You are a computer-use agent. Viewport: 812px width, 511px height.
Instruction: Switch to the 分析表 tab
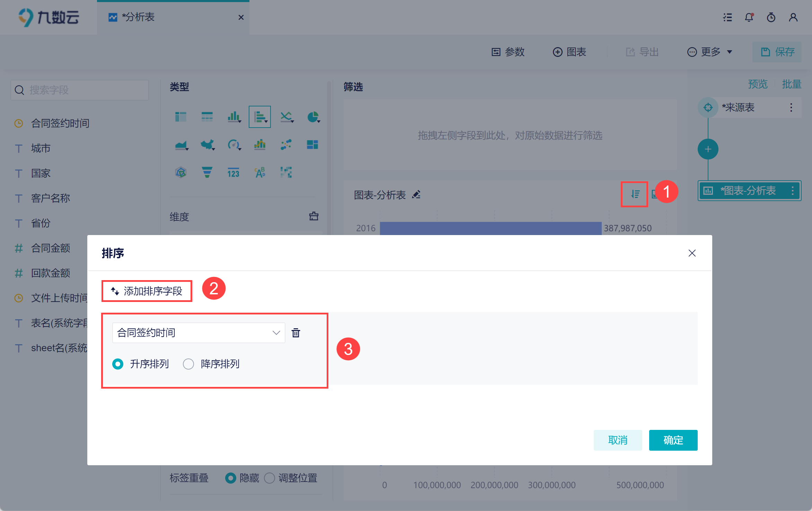139,17
